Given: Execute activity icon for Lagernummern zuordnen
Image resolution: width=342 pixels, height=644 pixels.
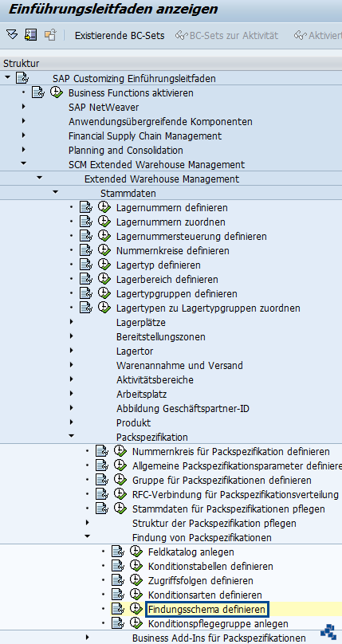Looking at the screenshot, I should click(104, 222).
